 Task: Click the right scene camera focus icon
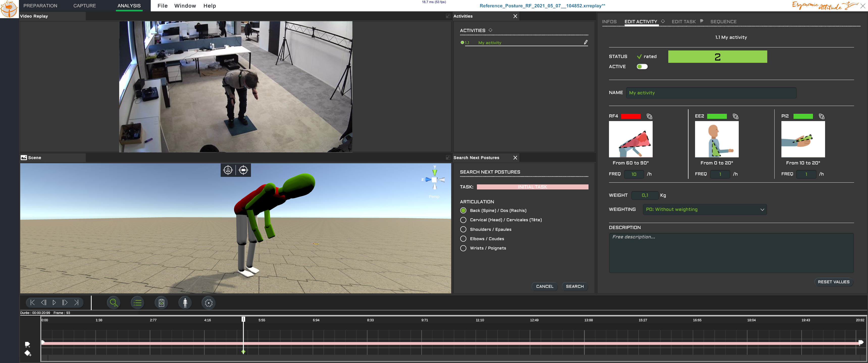click(x=243, y=170)
